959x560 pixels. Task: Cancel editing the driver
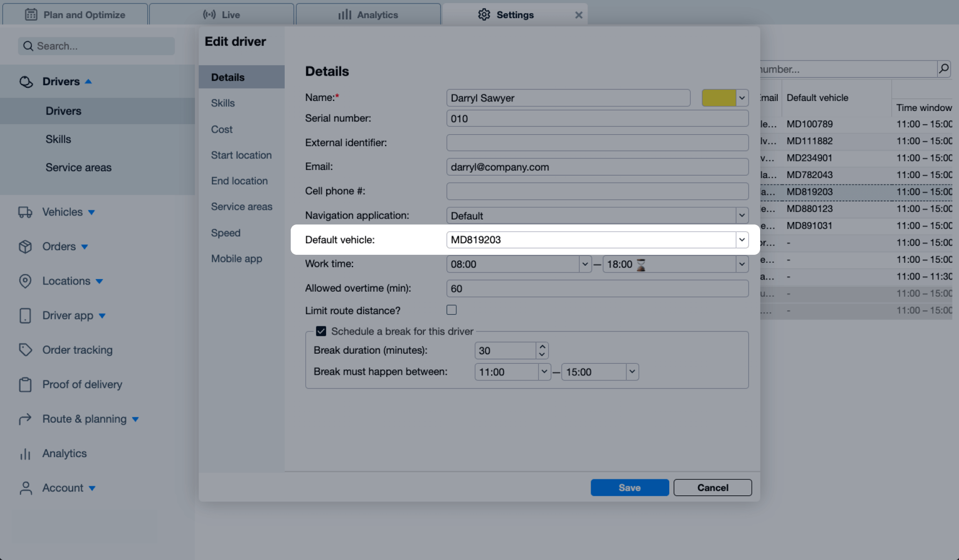point(712,487)
